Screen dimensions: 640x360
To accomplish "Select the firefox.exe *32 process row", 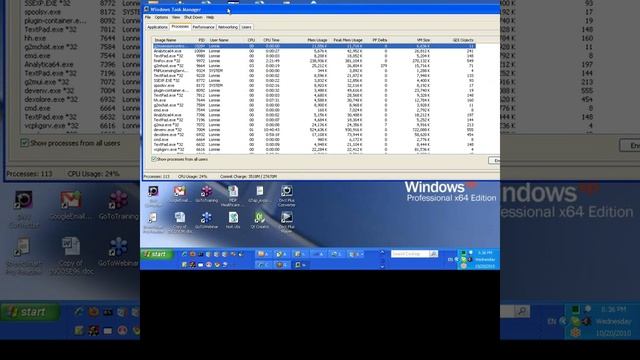I will pyautogui.click(x=314, y=61).
